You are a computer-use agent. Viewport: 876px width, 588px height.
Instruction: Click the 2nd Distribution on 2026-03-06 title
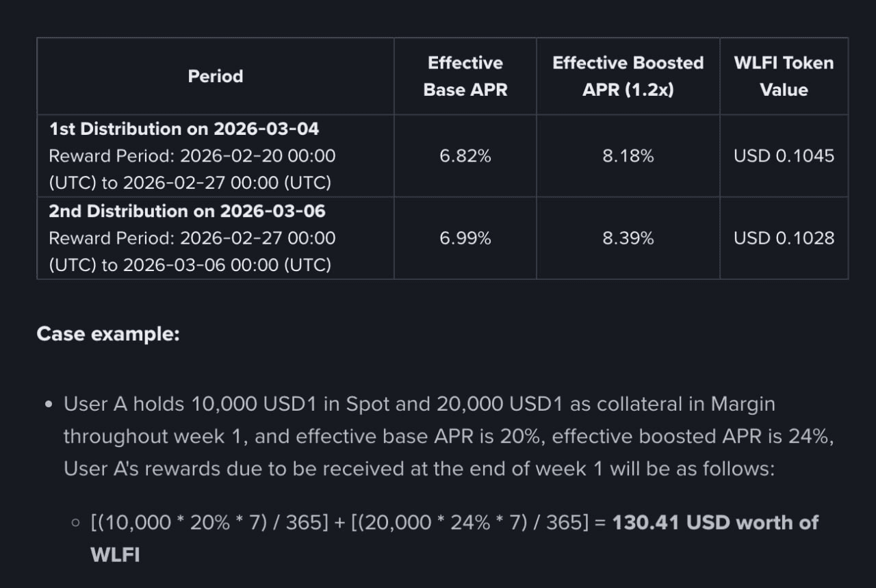(187, 211)
